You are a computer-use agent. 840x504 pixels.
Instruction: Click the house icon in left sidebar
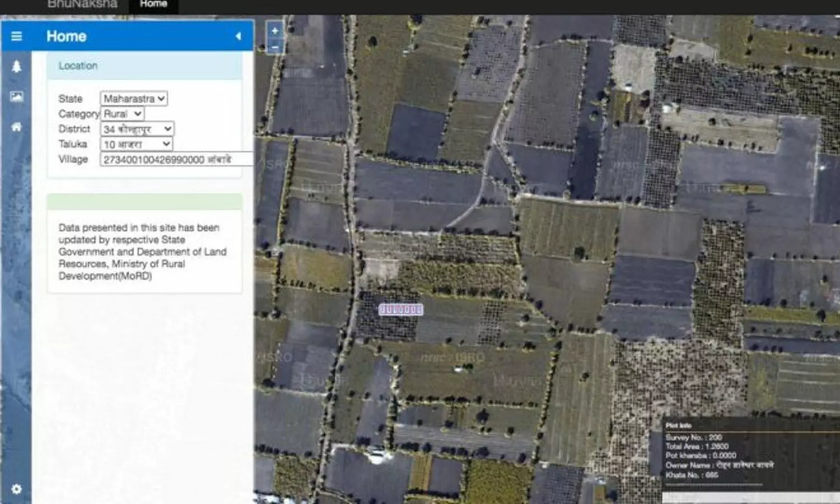16,127
